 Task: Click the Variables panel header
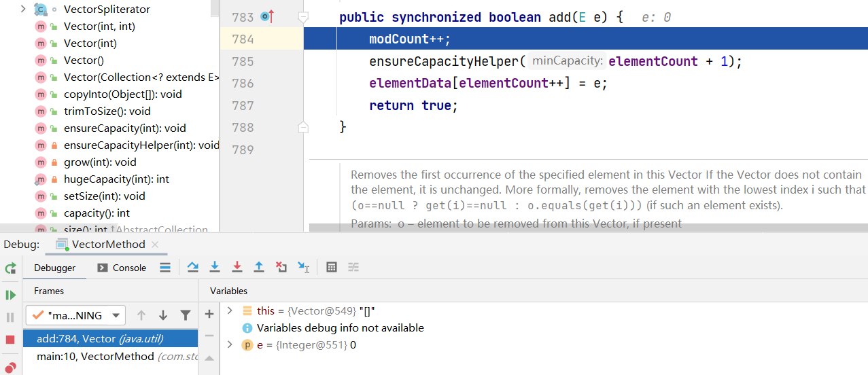(228, 291)
